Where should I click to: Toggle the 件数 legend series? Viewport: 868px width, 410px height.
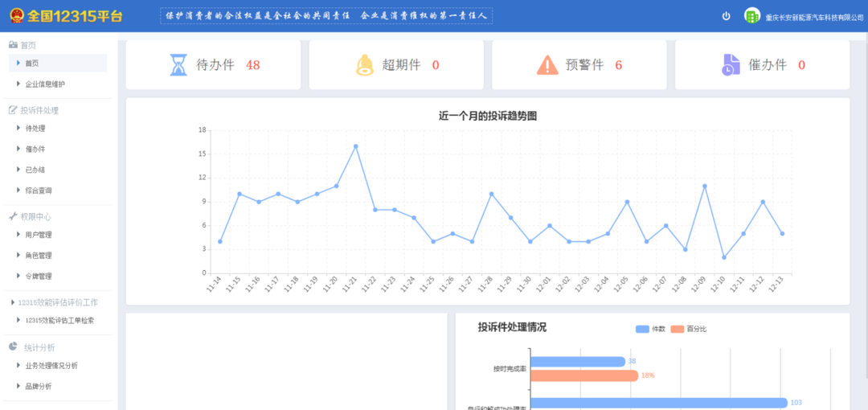(x=650, y=329)
